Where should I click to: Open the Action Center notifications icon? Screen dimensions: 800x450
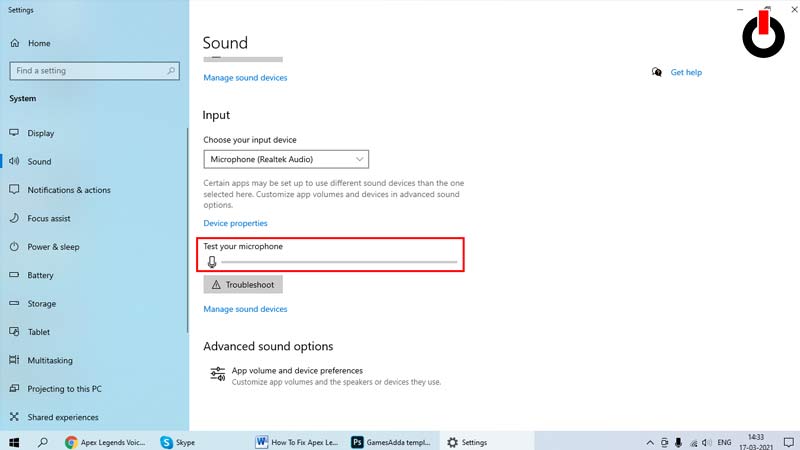[x=789, y=442]
